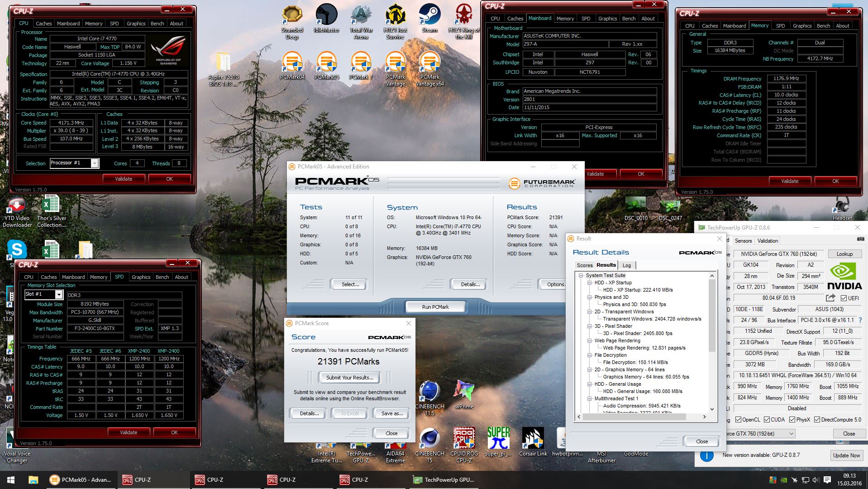Image resolution: width=868 pixels, height=489 pixels.
Task: Open the CINEBENCH 15 shortcut
Action: [429, 446]
